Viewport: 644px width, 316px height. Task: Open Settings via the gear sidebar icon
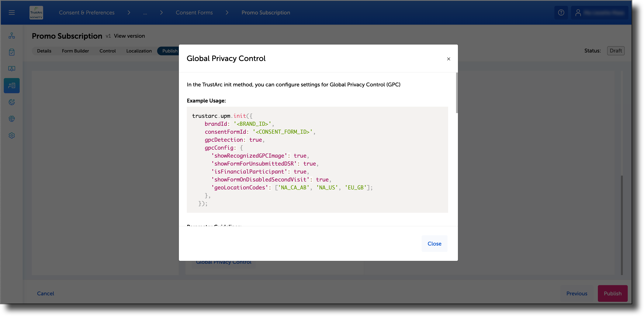tap(12, 135)
